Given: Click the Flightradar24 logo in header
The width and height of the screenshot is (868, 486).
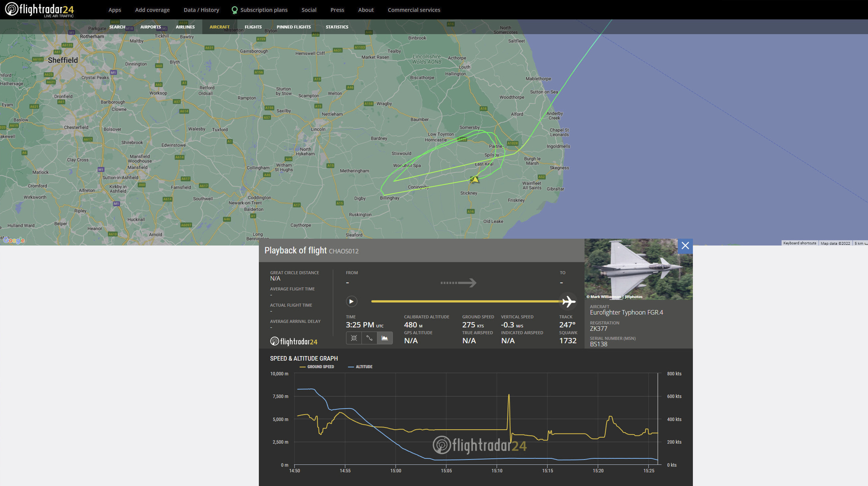Looking at the screenshot, I should (x=39, y=9).
